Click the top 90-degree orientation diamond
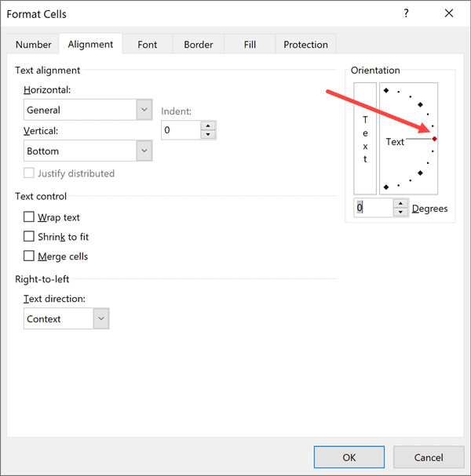This screenshot has height=476, width=471. 385,89
